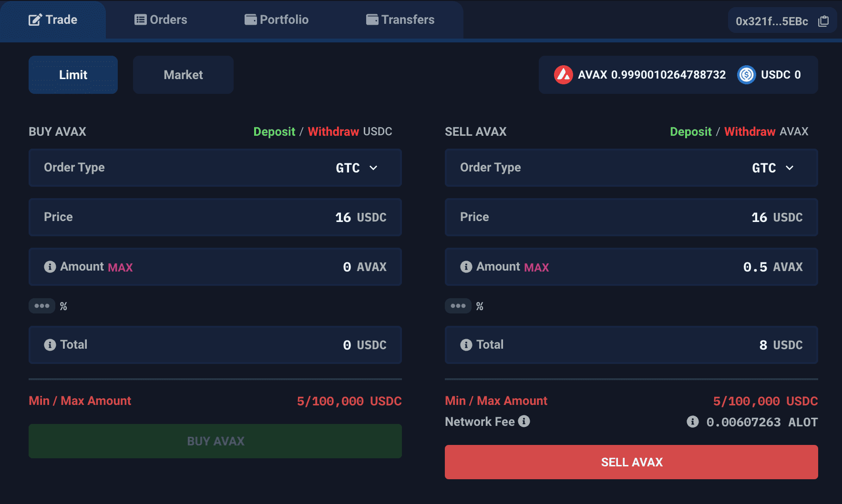The width and height of the screenshot is (842, 504).
Task: Edit Sell Price field showing 16 USDC
Action: point(631,217)
